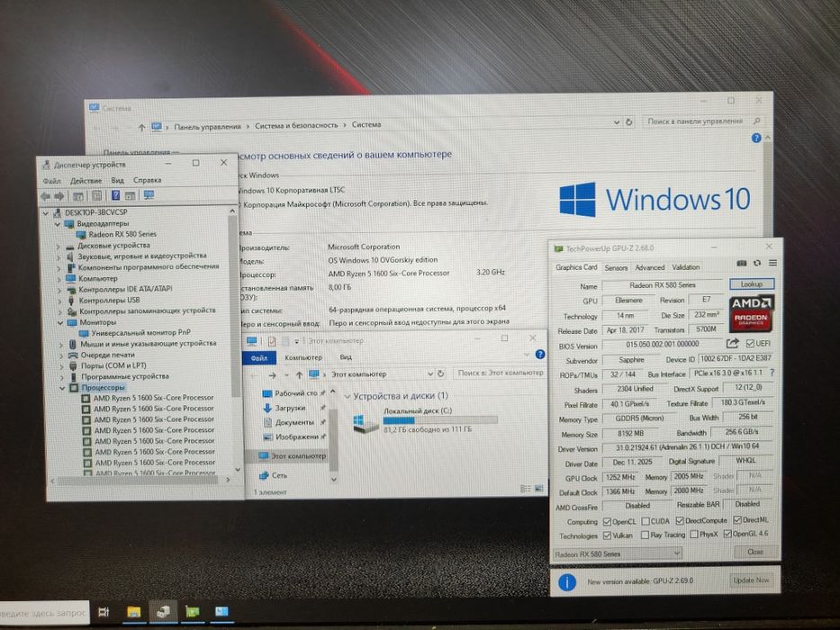Click the Update Now button
840x630 pixels.
click(x=751, y=580)
